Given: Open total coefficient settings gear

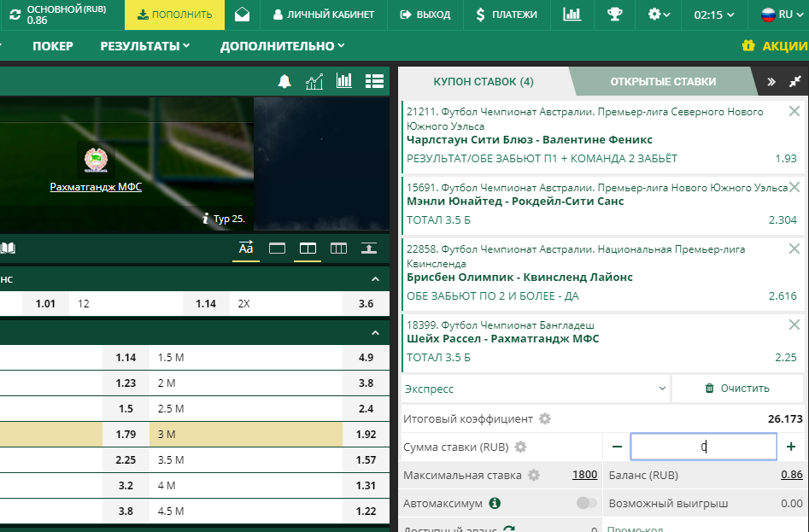Looking at the screenshot, I should [x=545, y=418].
